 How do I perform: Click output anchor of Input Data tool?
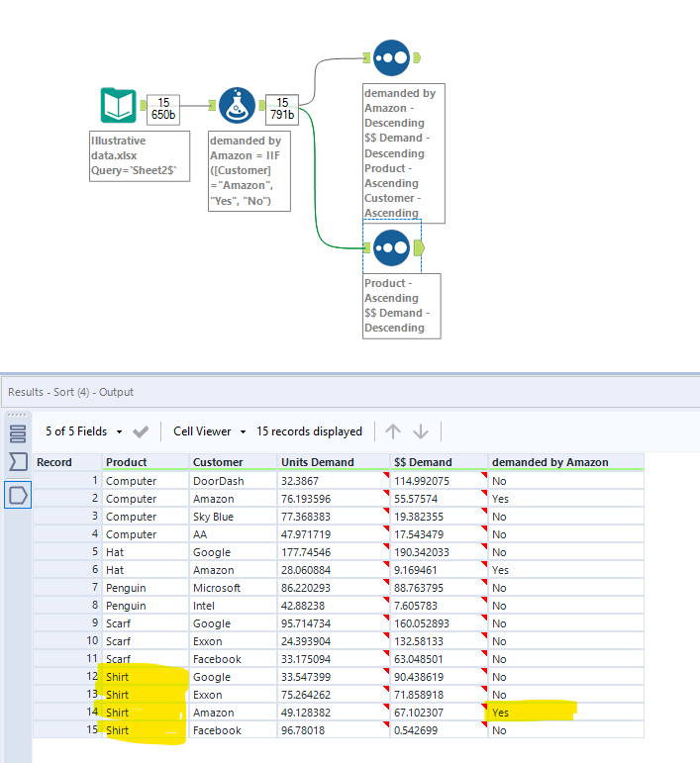[144, 105]
